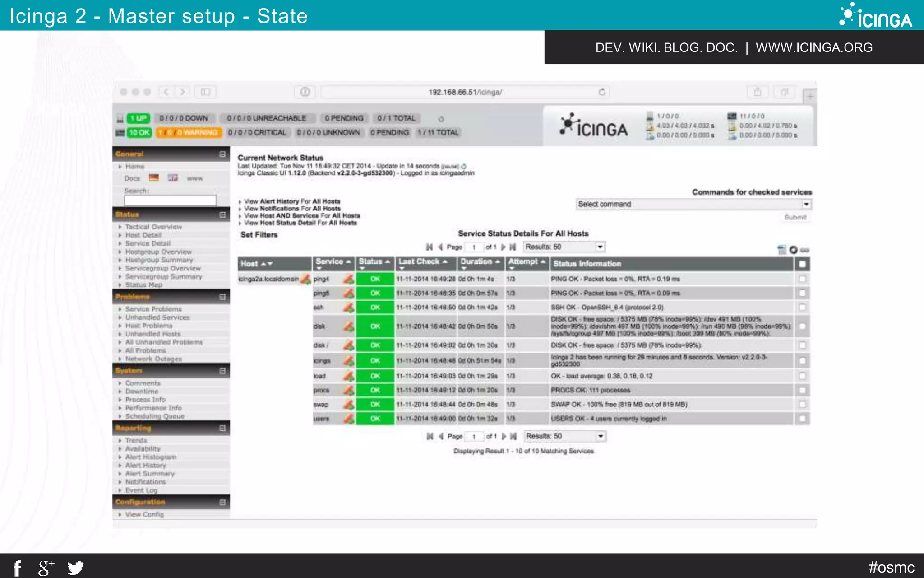Open a new browser tab with plus
This screenshot has height=578, width=924.
pos(810,97)
